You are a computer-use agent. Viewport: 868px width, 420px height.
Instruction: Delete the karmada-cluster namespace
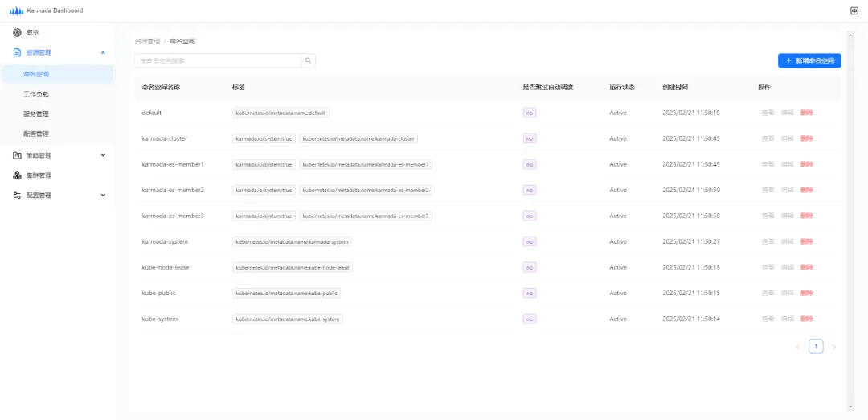point(806,138)
